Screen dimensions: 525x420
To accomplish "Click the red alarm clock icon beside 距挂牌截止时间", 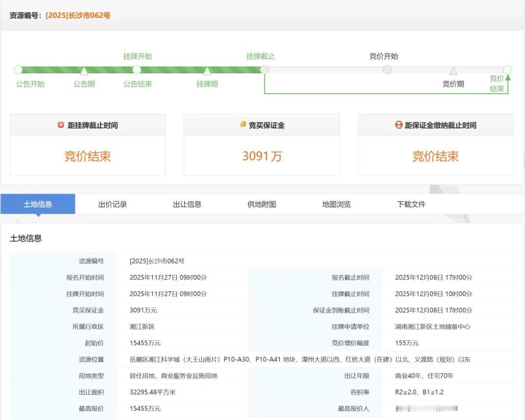I will pos(60,125).
